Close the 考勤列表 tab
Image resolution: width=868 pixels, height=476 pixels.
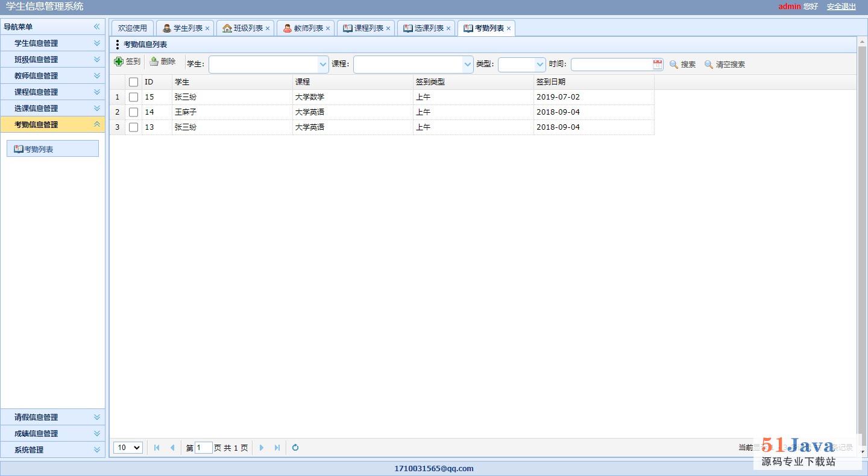[x=509, y=28]
